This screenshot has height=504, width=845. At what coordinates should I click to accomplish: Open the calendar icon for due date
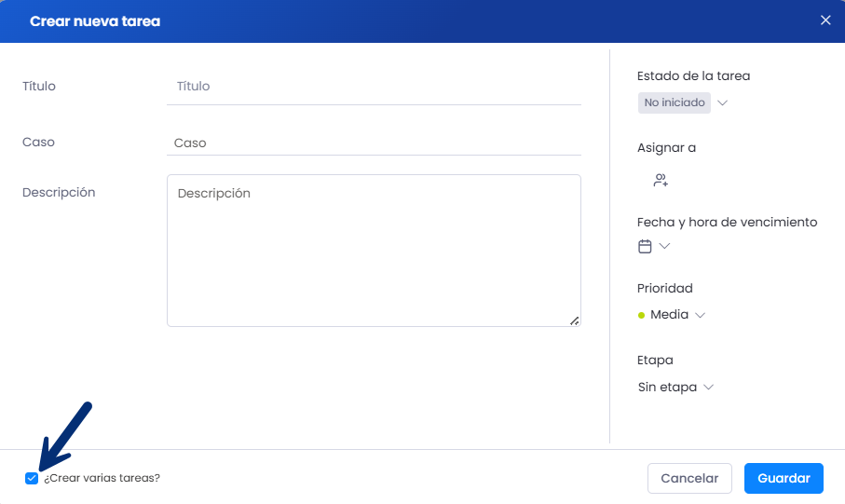point(645,246)
